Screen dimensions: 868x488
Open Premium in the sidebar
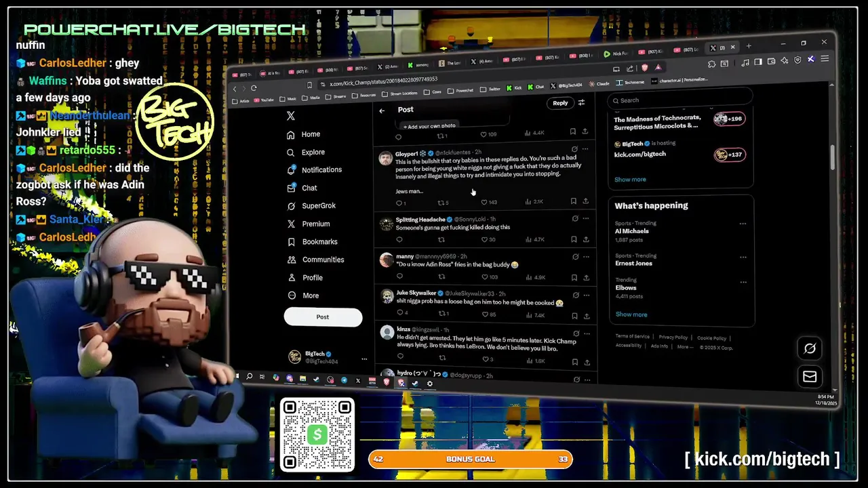tap(309, 224)
